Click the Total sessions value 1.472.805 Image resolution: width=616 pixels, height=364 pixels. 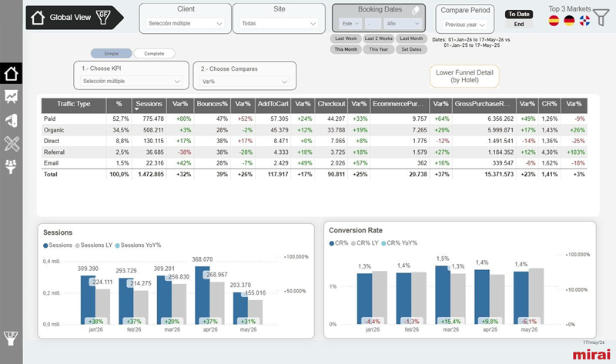[x=151, y=175]
